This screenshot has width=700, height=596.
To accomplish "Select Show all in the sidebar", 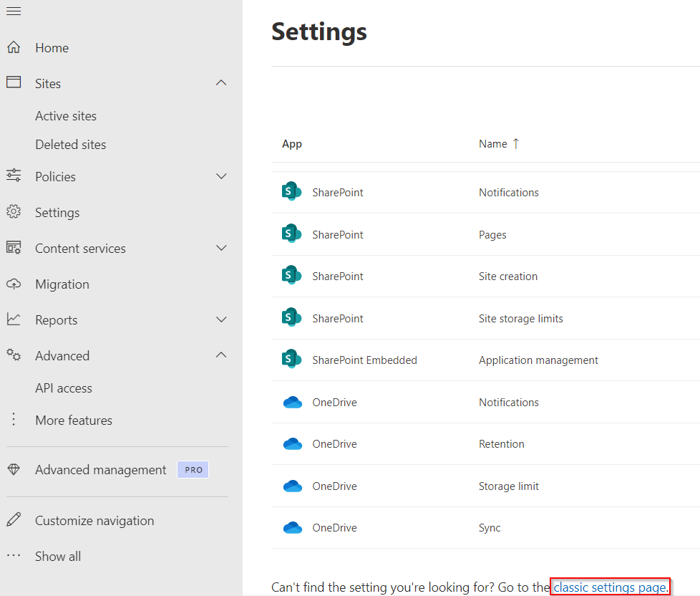I will (58, 557).
